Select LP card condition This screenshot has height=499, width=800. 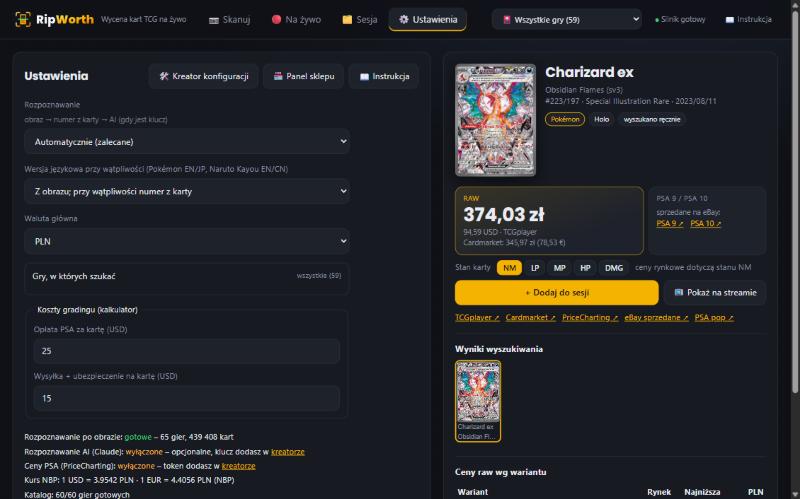pyautogui.click(x=535, y=268)
